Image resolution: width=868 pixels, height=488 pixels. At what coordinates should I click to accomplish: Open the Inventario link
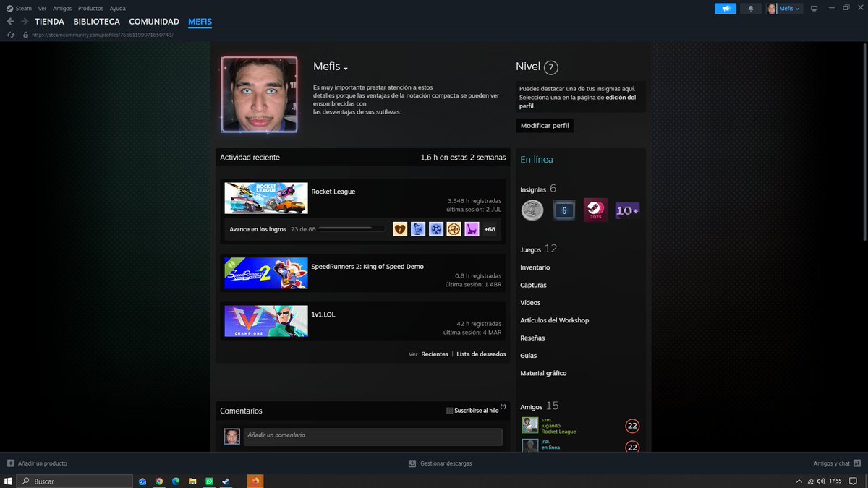[535, 267]
